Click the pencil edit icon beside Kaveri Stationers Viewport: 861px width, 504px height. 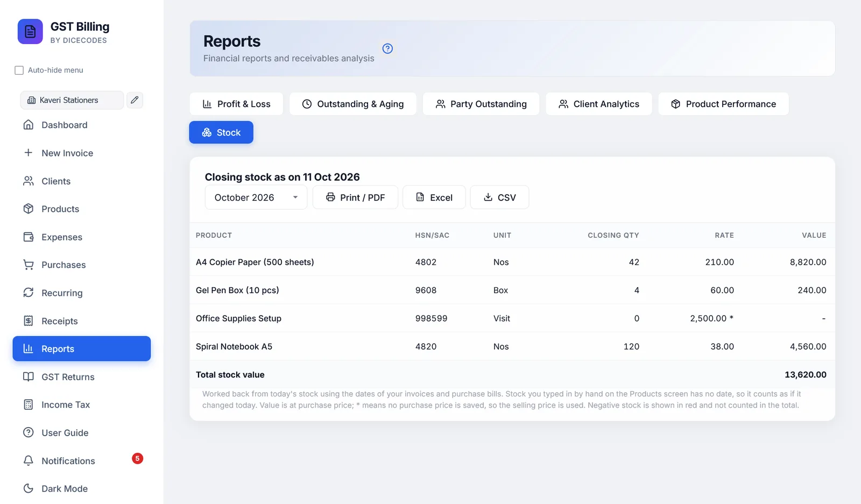pyautogui.click(x=135, y=100)
